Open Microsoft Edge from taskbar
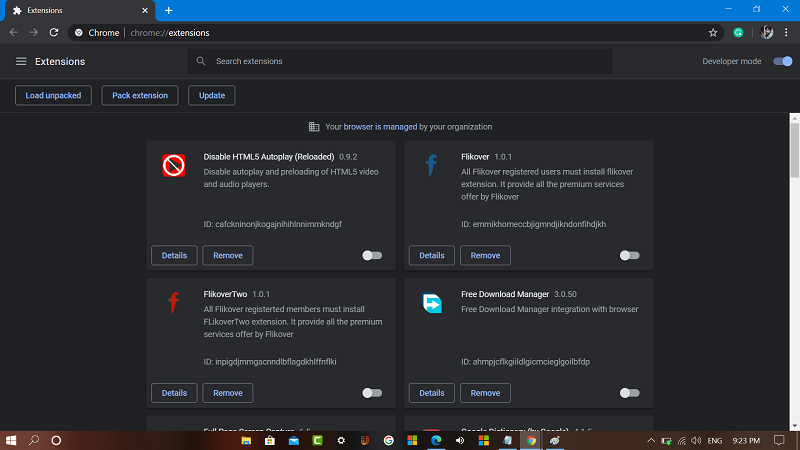800x450 pixels. coord(436,440)
